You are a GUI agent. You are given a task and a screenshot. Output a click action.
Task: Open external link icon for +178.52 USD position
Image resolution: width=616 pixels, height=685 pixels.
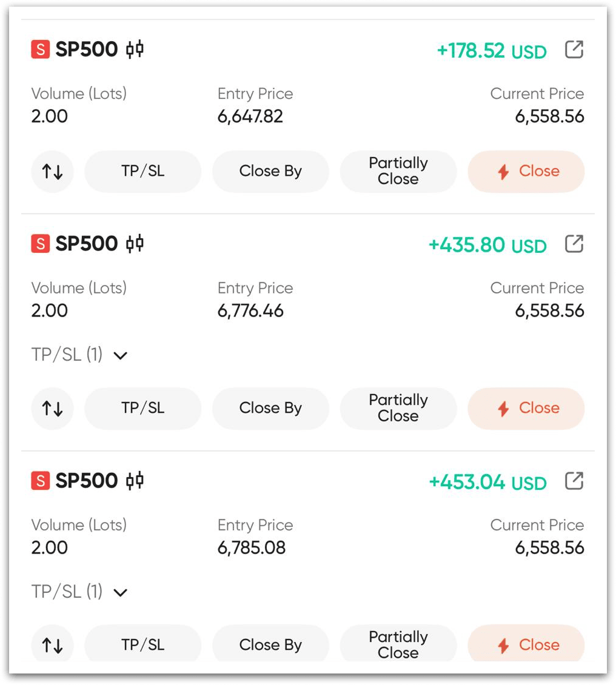(574, 50)
